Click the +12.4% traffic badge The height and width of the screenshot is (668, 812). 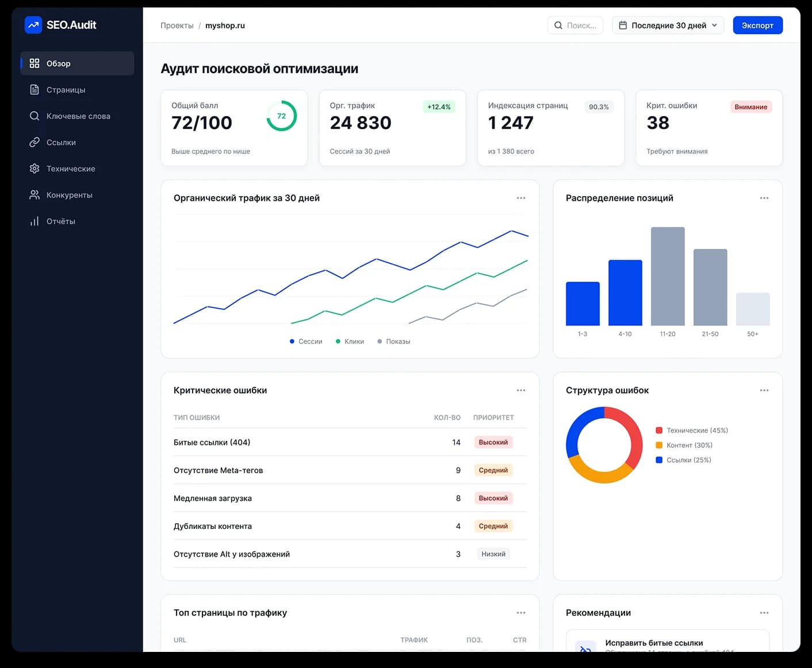pyautogui.click(x=439, y=107)
